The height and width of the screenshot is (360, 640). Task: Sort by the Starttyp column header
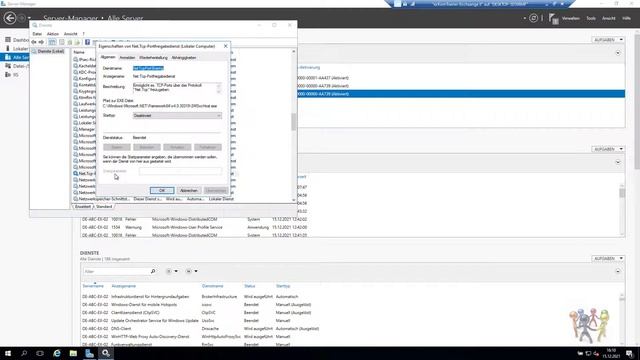click(x=283, y=286)
